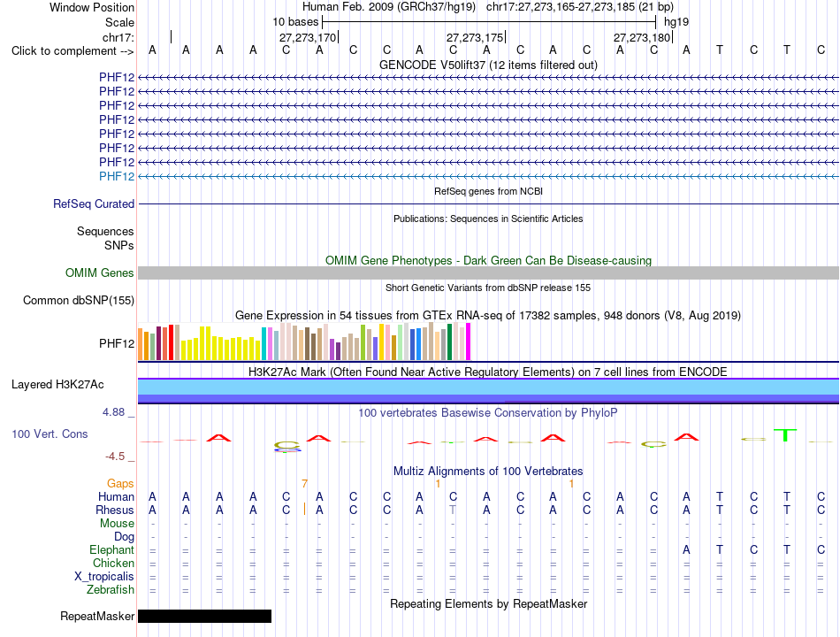Select the 'Rhesus' alignment row label
Screen dimensions: 840x637
point(115,510)
